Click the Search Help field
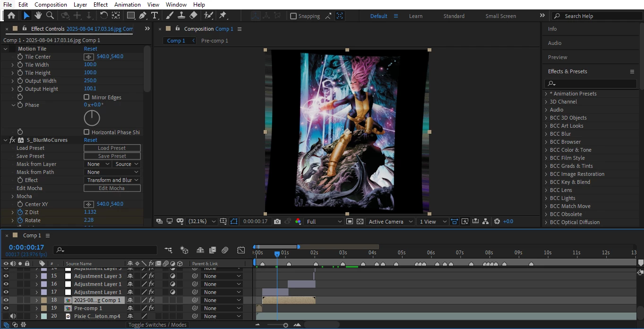Screen dimensions: 644x329 tap(598, 16)
